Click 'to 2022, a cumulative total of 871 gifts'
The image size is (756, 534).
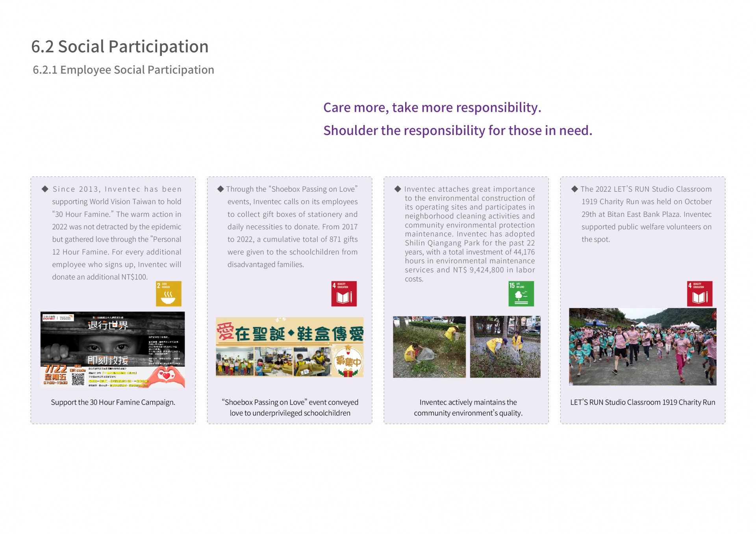tap(293, 239)
